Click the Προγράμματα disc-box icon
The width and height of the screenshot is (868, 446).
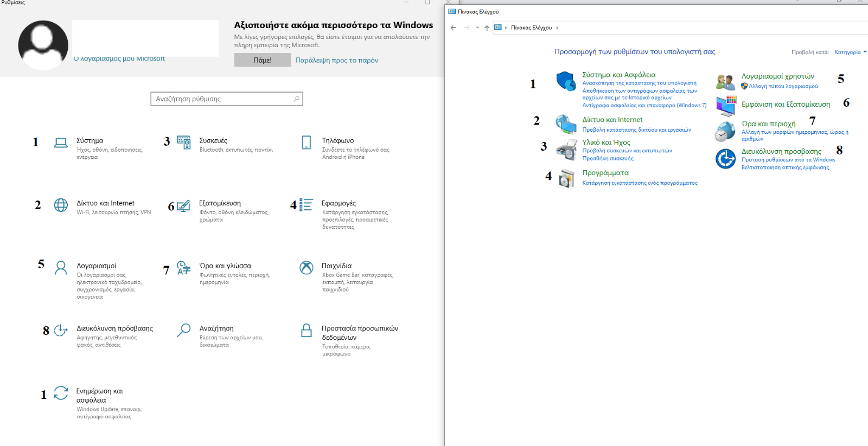(566, 178)
